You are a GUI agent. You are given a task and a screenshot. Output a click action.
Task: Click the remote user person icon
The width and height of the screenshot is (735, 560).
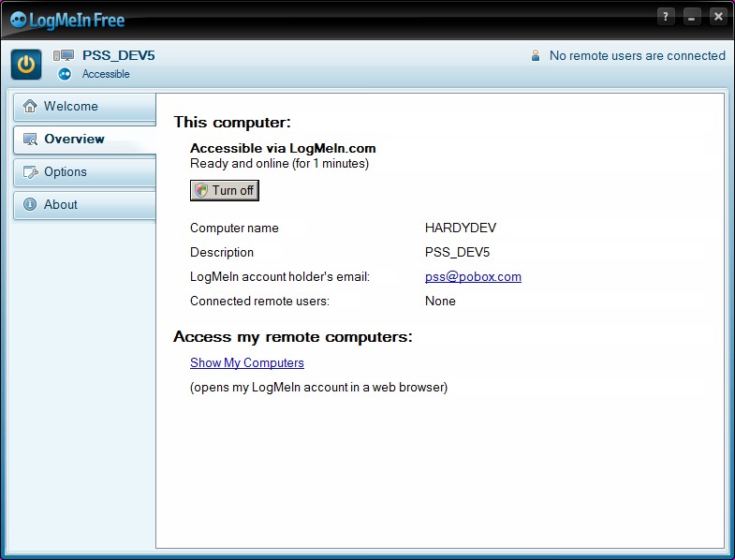(x=536, y=56)
